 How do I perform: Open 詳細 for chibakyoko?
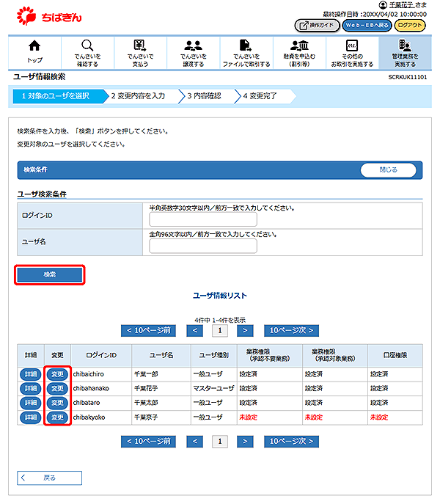click(x=31, y=417)
